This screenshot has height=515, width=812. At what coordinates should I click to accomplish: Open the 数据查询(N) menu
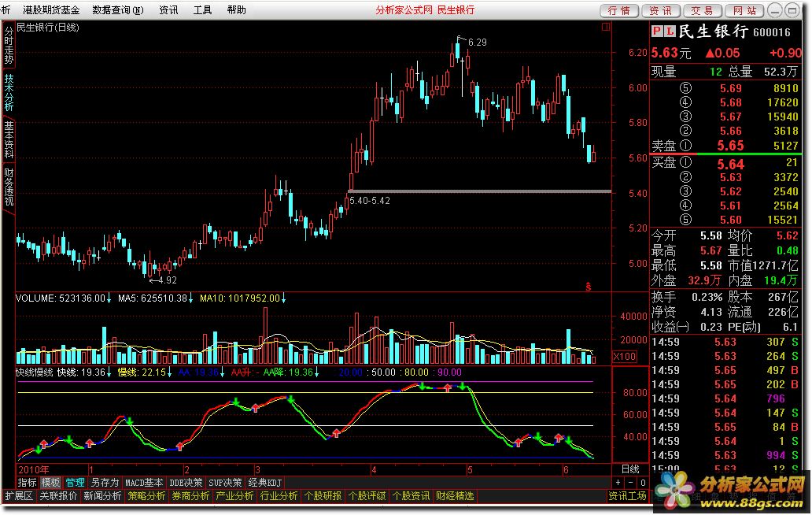[118, 10]
